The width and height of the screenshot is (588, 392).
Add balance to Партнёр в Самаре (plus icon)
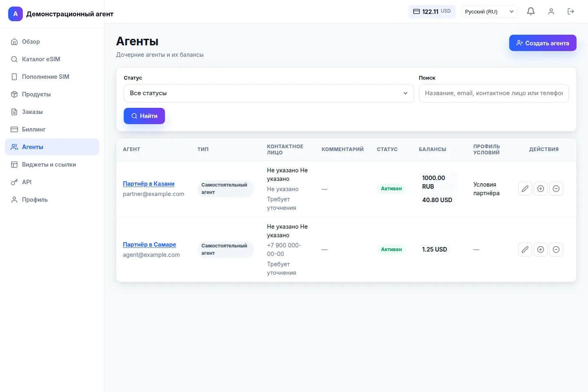pos(541,249)
